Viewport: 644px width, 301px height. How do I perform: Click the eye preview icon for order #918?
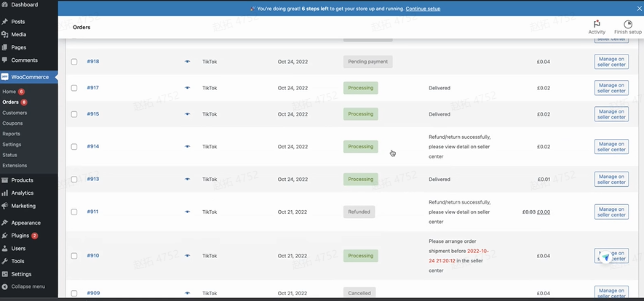click(187, 62)
